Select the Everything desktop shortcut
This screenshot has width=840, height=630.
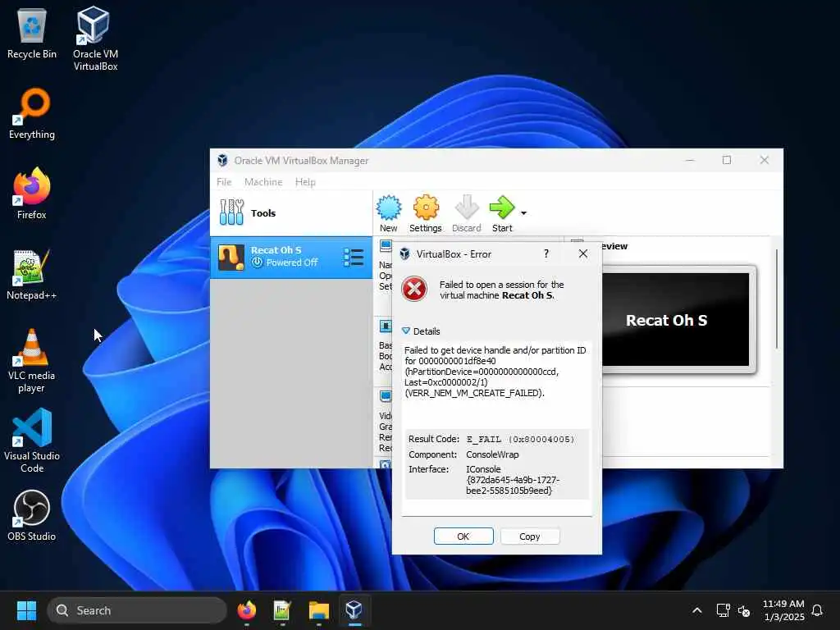coord(32,113)
